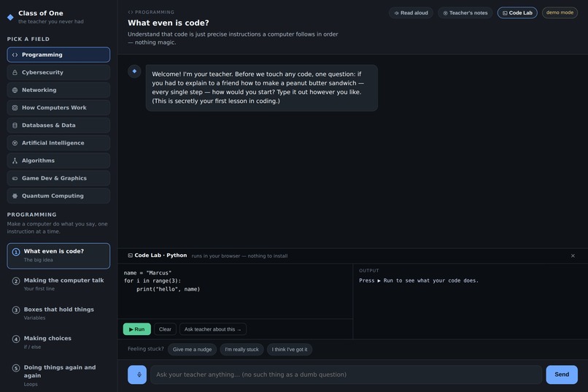Click the Artificial Intelligence icon

point(15,143)
